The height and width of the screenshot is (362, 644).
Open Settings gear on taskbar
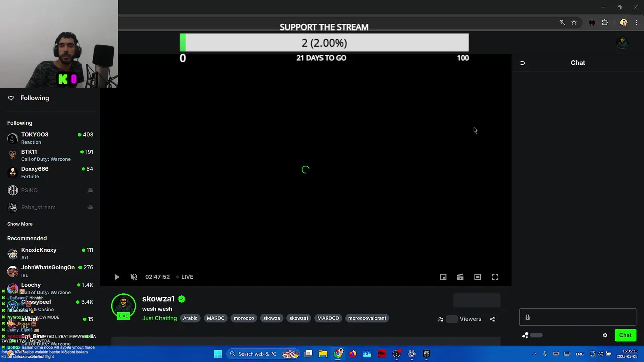pos(412,354)
